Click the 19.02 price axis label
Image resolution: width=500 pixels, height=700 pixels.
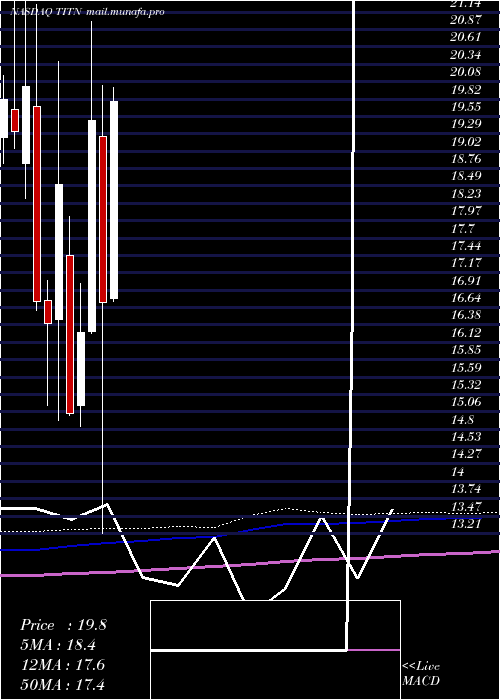tap(466, 141)
